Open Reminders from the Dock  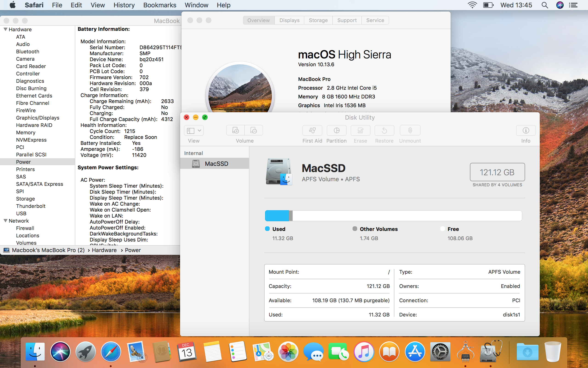coord(237,352)
